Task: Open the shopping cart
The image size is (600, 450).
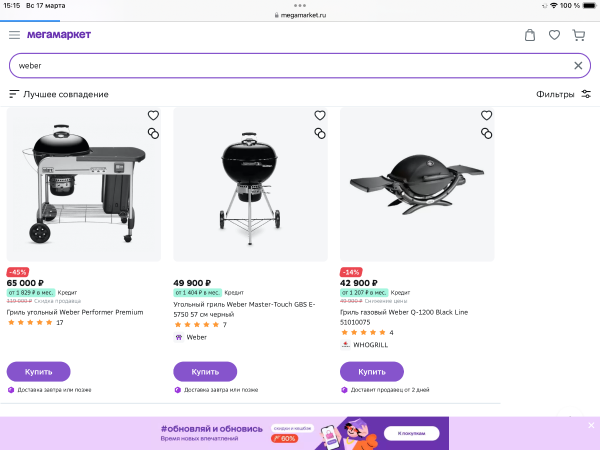Action: click(578, 35)
